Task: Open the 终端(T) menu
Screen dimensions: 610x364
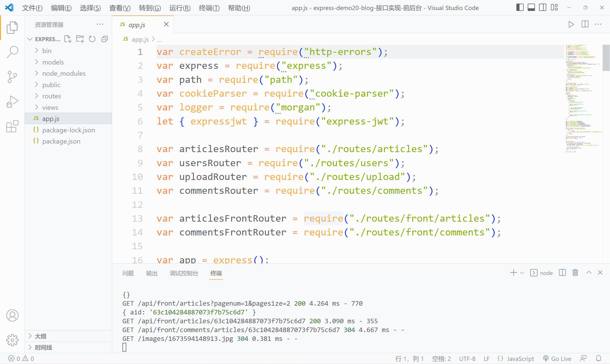Action: tap(209, 8)
